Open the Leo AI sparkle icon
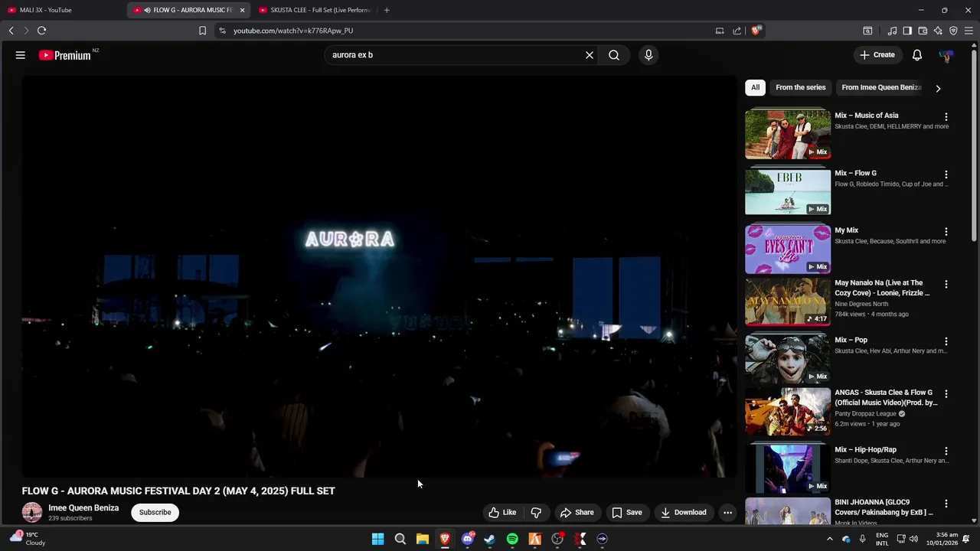Viewport: 980px width, 551px height. coord(938,31)
